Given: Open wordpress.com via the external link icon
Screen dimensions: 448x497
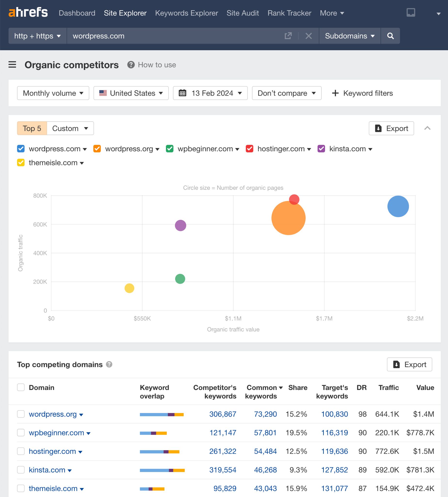Looking at the screenshot, I should [x=288, y=36].
